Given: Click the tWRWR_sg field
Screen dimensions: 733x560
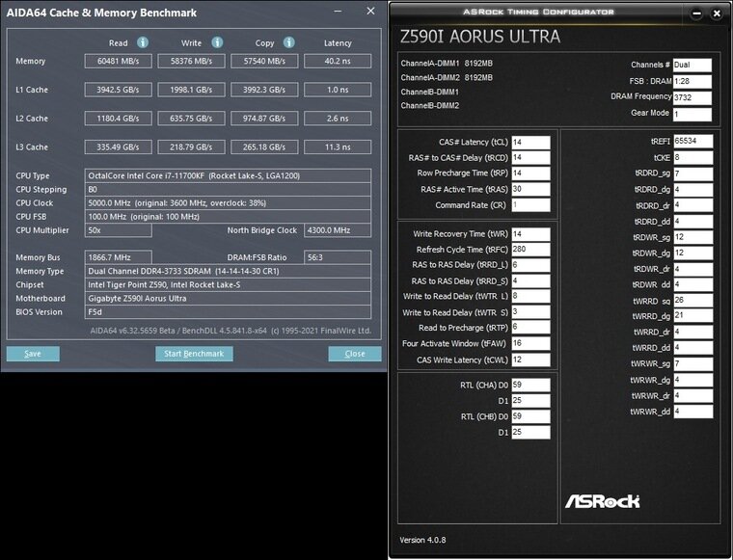Looking at the screenshot, I should [x=693, y=363].
